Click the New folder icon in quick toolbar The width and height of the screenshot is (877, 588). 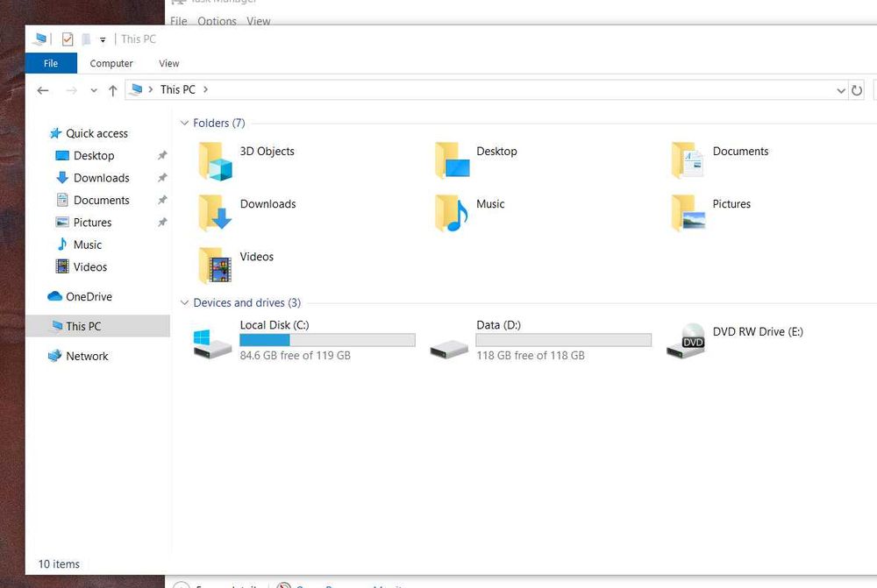coord(86,39)
